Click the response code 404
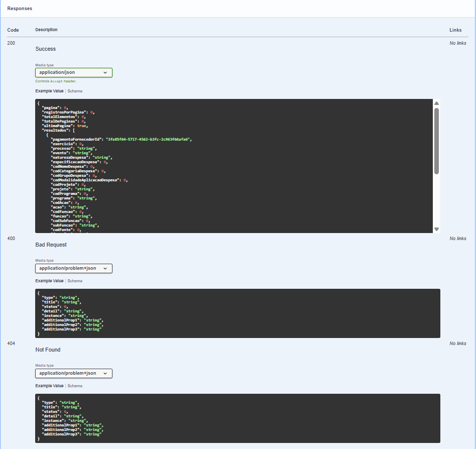476x449 pixels. pos(11,344)
